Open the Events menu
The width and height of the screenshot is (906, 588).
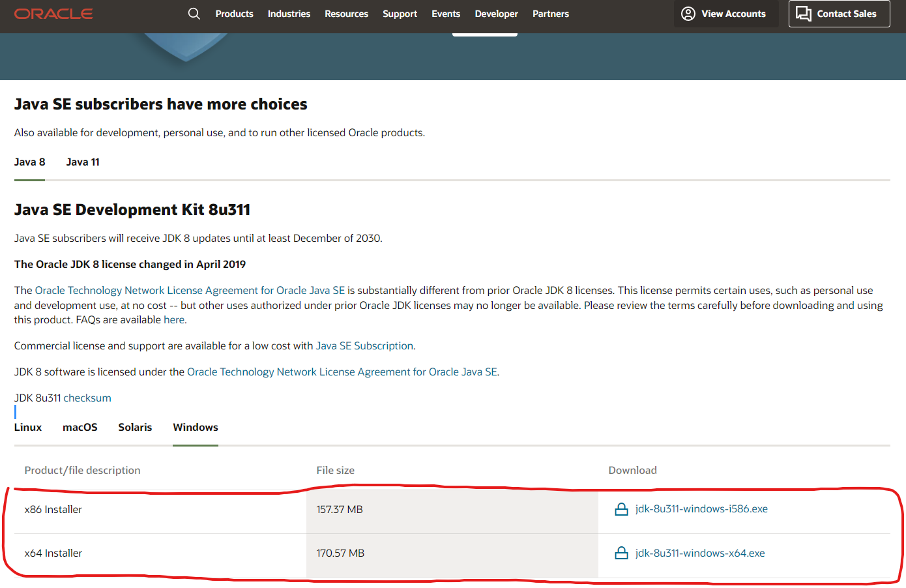click(446, 14)
